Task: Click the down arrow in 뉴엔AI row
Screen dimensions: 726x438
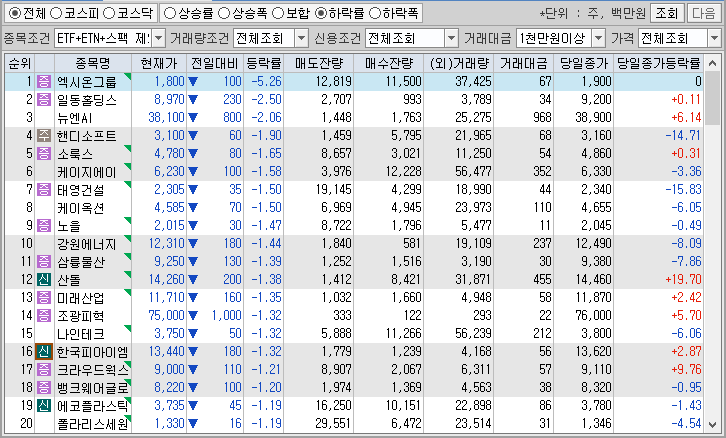Action: (193, 118)
